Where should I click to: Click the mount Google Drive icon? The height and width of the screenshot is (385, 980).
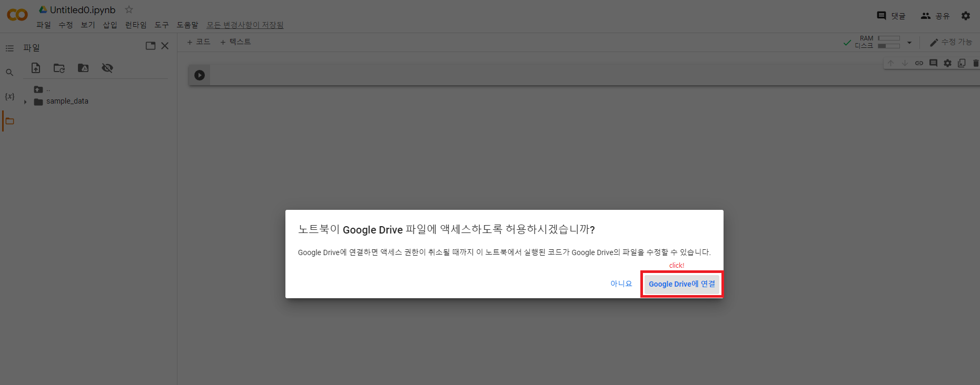pos(83,68)
